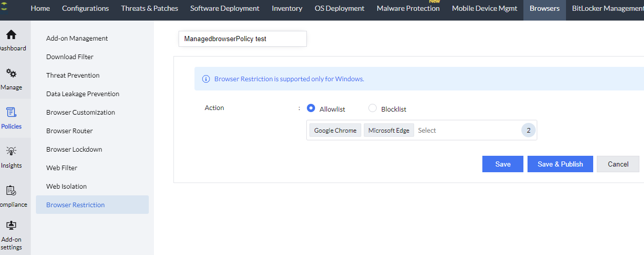The width and height of the screenshot is (644, 255).
Task: Edit the policy name field
Action: pyautogui.click(x=242, y=39)
